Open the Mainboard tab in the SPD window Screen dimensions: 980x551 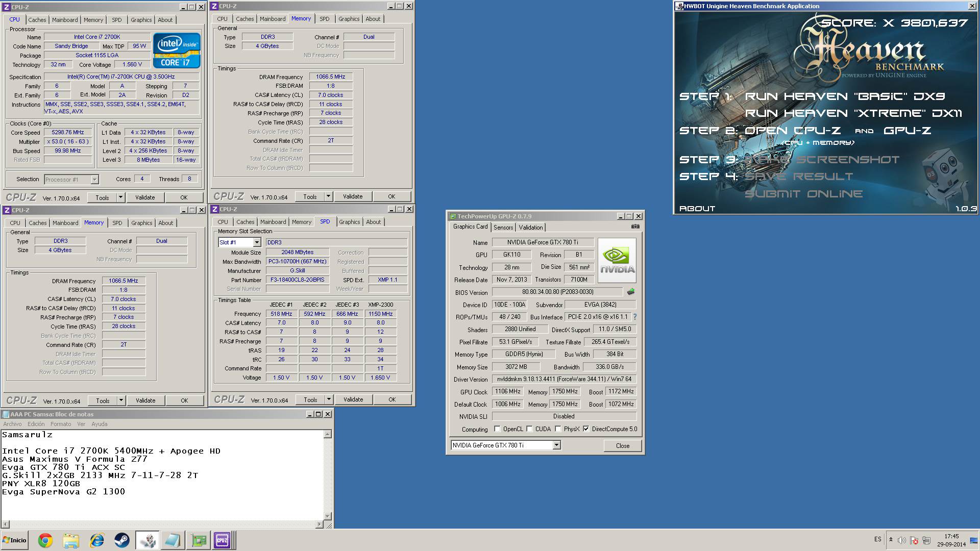273,222
